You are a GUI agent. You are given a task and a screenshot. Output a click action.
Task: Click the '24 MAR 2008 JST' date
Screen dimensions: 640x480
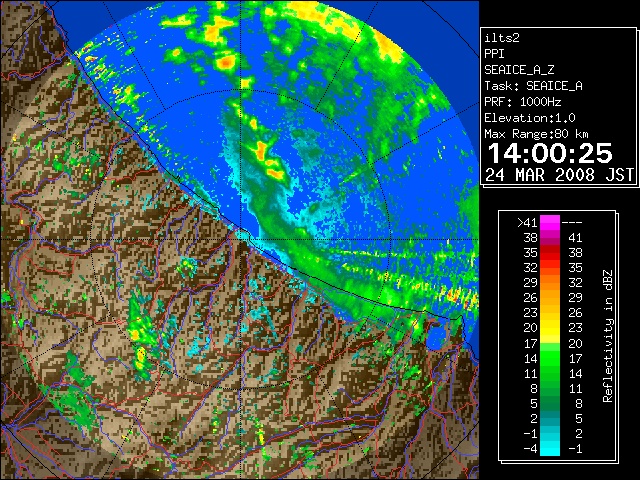[559, 175]
